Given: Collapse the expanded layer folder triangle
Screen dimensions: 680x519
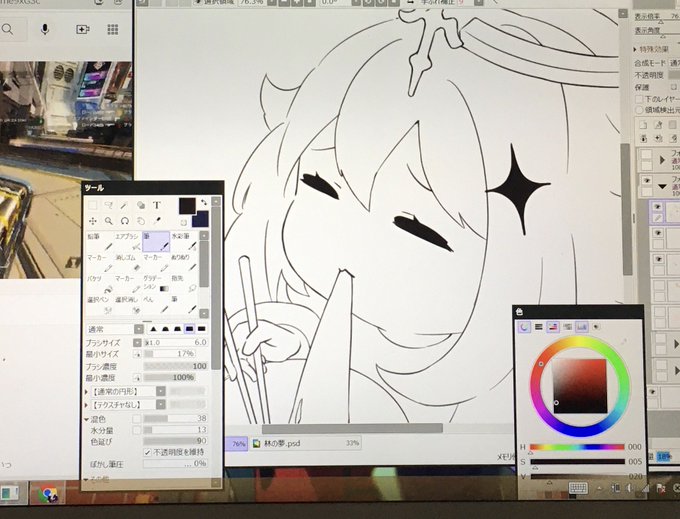Looking at the screenshot, I should 662,186.
